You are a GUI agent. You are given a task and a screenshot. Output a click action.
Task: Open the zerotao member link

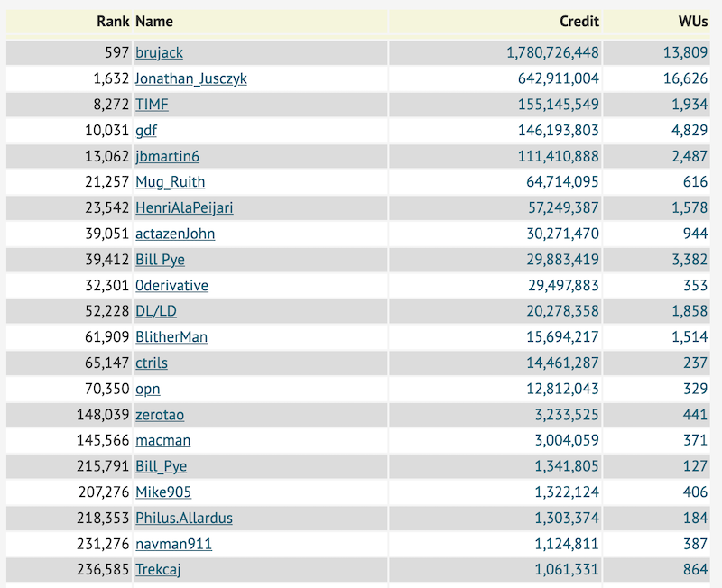coord(160,415)
